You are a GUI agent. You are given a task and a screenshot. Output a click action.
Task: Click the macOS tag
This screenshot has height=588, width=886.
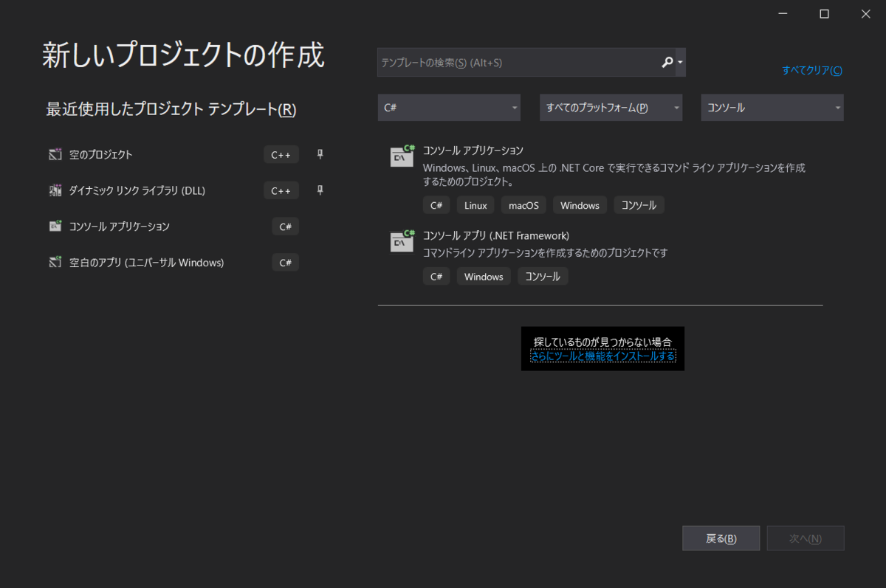coord(523,205)
